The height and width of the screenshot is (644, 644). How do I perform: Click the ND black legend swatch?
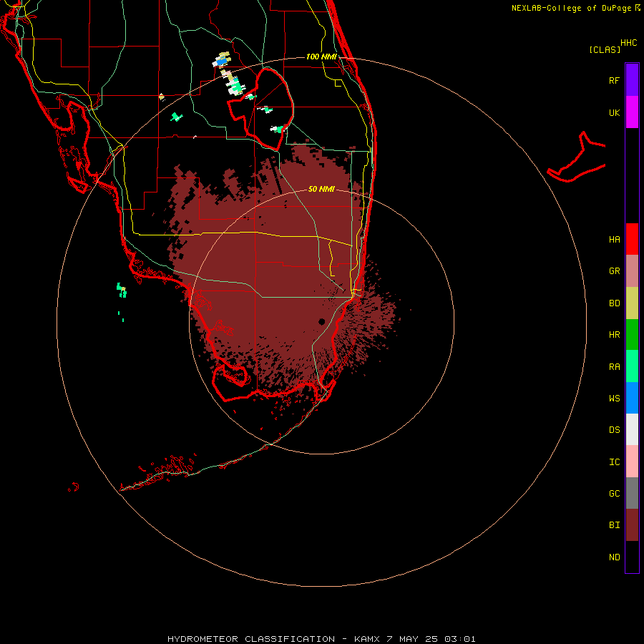(632, 557)
